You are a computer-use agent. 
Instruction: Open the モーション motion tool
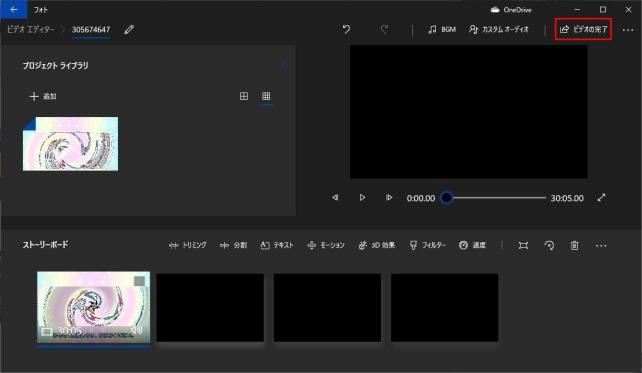pos(326,245)
